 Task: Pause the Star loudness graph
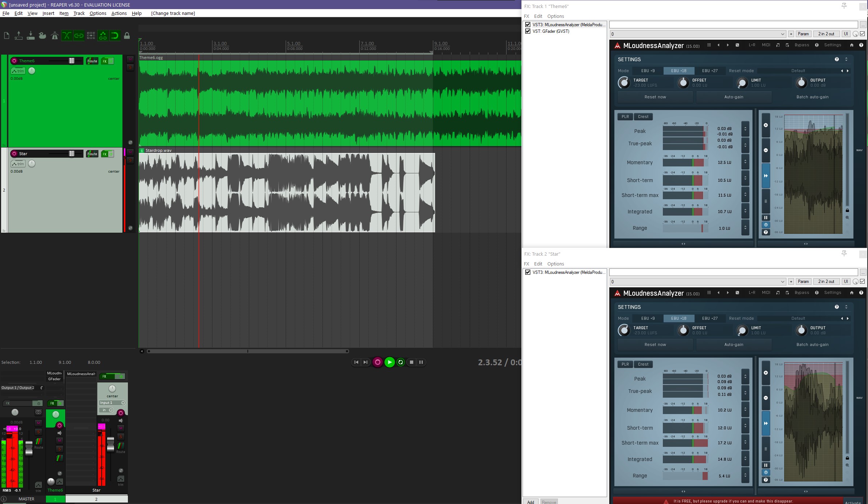point(766,465)
